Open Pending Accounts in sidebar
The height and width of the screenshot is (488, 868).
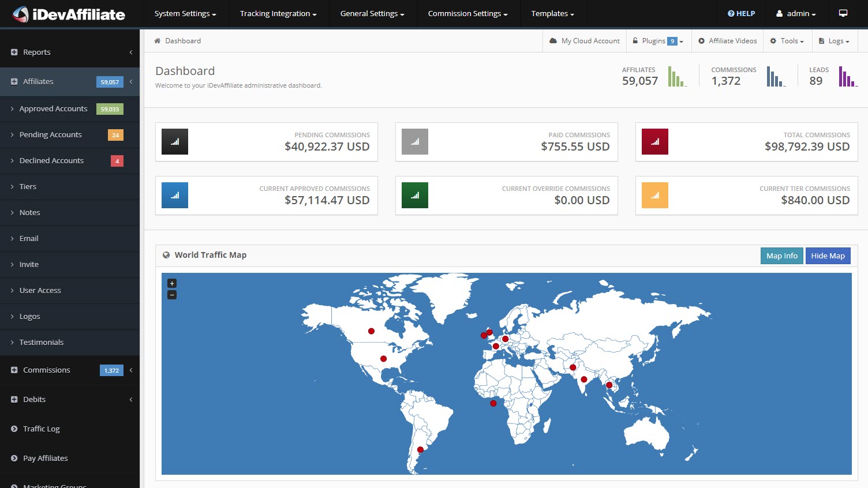pos(70,135)
